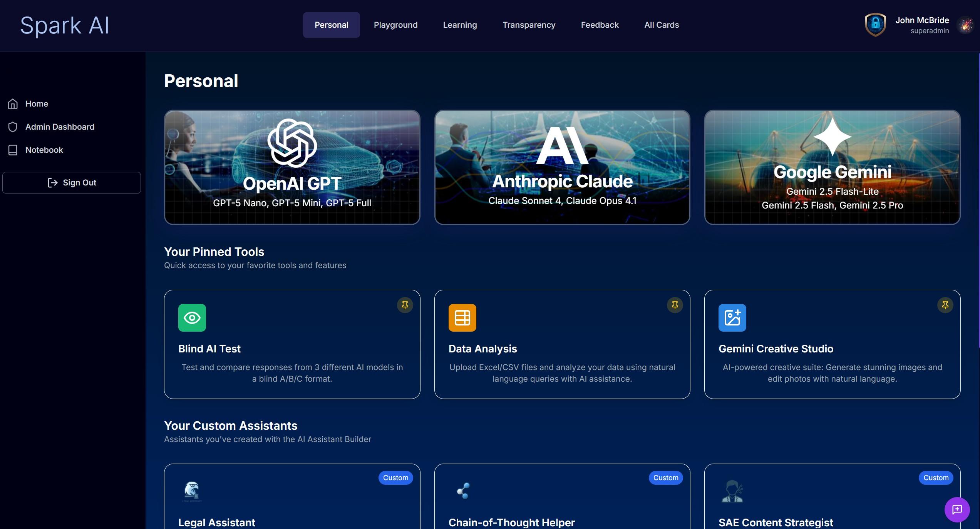Click the John McBride user name

coord(922,20)
